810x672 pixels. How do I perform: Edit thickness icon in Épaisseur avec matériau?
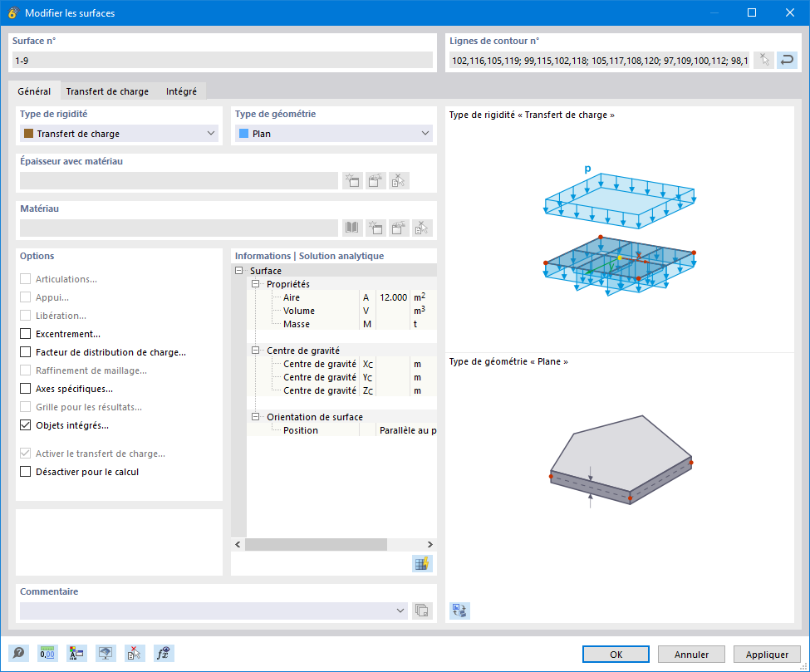pyautogui.click(x=376, y=181)
